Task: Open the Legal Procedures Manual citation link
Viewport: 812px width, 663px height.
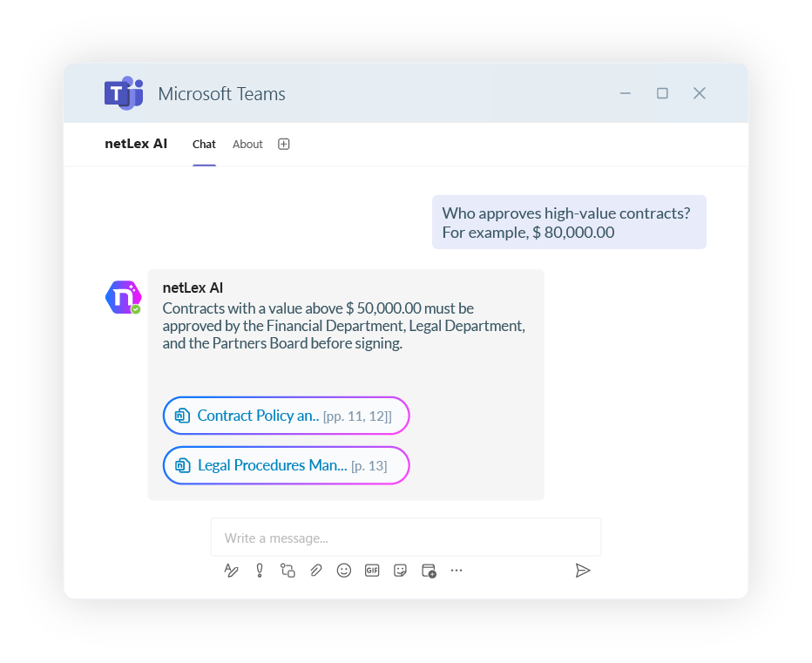Action: pos(286,465)
